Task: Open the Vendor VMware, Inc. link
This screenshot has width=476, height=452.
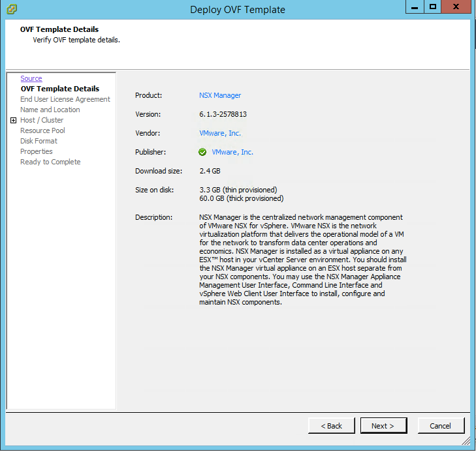Action: coord(220,133)
